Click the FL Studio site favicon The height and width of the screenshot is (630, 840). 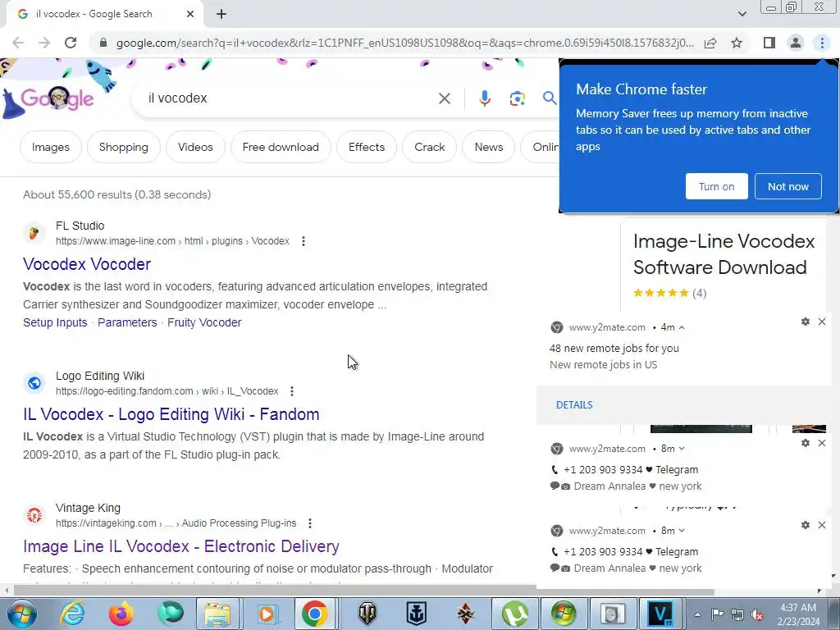(34, 233)
